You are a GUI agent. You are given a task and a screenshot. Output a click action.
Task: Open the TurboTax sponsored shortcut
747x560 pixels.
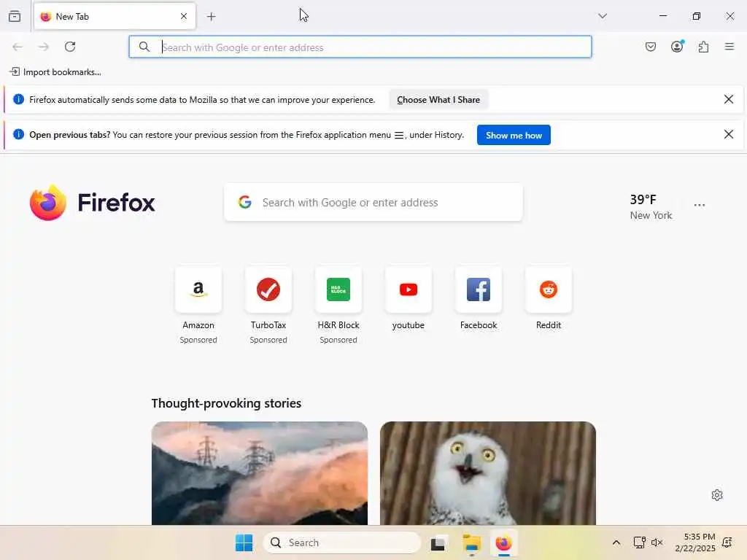pyautogui.click(x=268, y=289)
